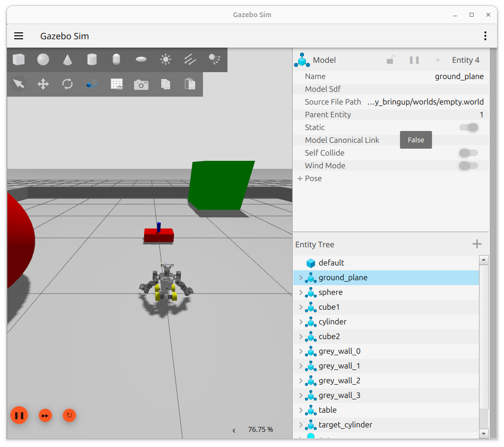
Task: Select the Rotate mode tool
Action: (67, 84)
